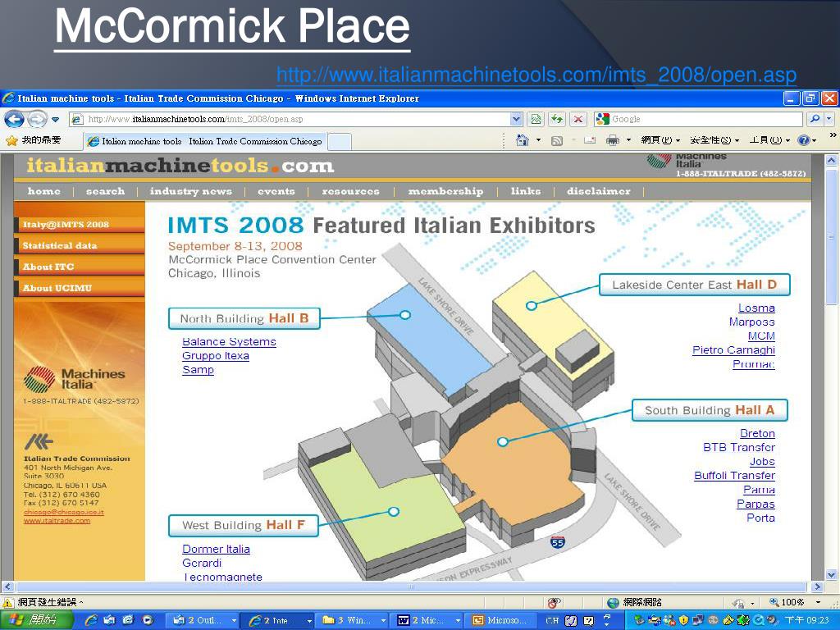Open the search provider dropdown arrow
The image size is (840, 630).
(829, 119)
